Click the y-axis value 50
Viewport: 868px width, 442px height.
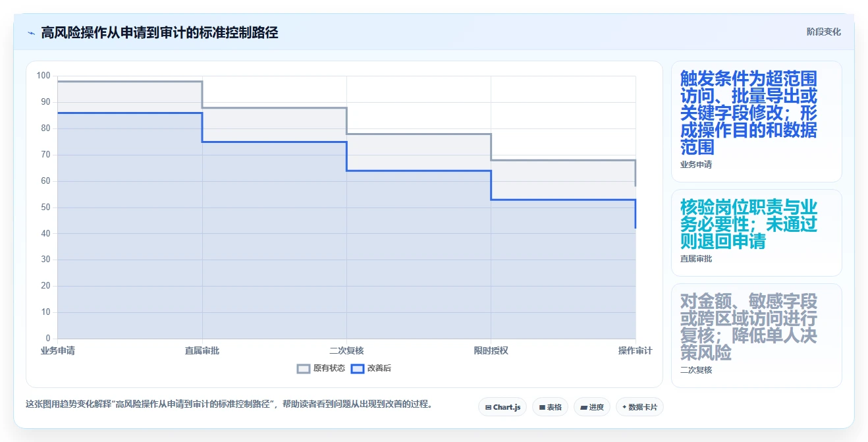point(45,207)
